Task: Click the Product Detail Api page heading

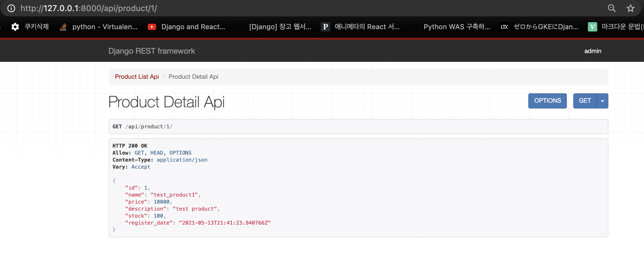Action: (x=167, y=102)
